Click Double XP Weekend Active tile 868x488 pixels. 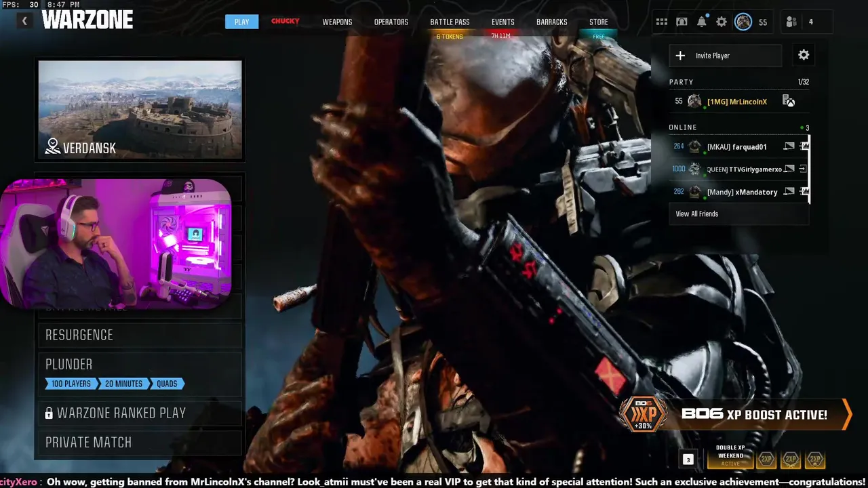730,456
